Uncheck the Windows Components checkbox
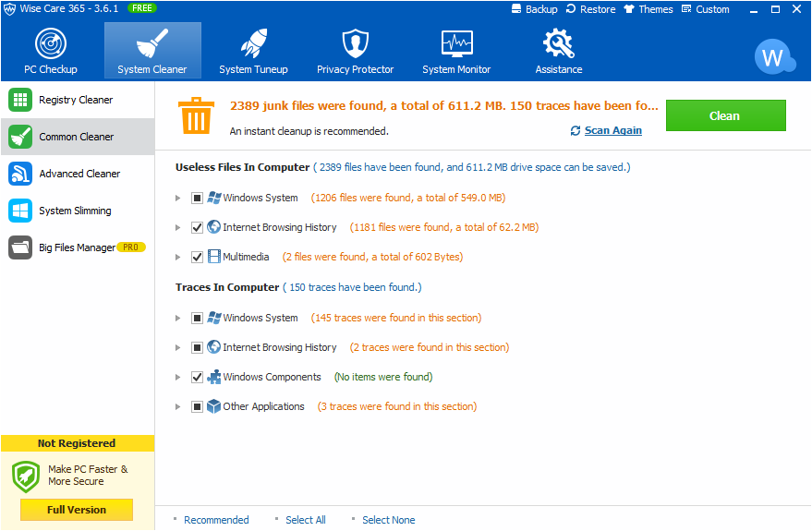The width and height of the screenshot is (812, 531). click(x=197, y=377)
